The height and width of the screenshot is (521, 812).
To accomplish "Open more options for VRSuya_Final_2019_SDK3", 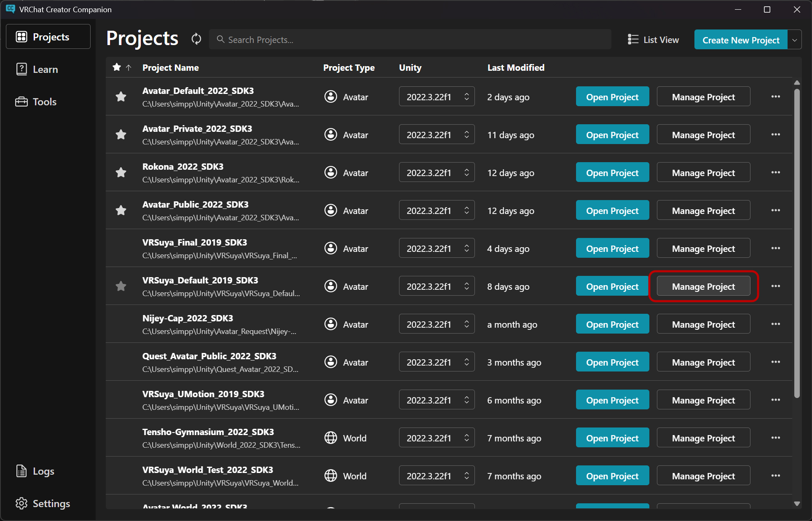I will coord(776,248).
